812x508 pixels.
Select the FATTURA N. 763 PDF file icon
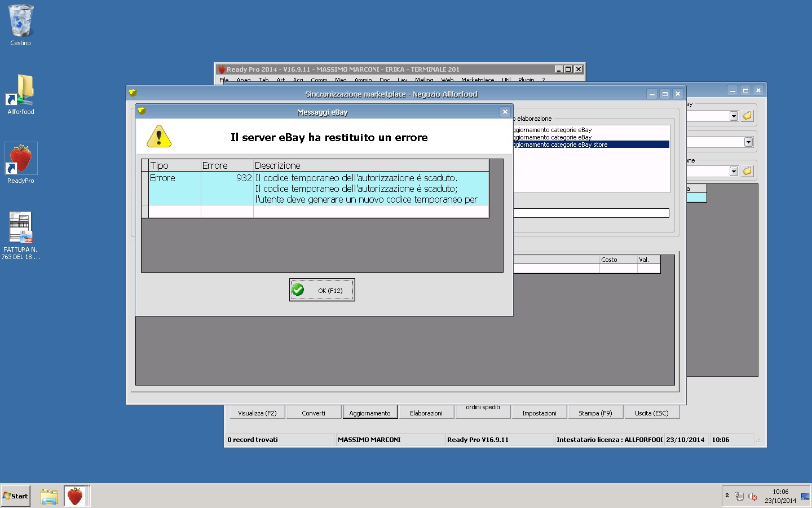pos(21,236)
